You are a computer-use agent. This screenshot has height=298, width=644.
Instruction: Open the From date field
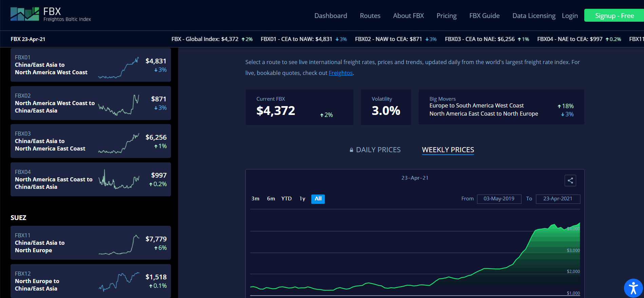[x=499, y=199]
